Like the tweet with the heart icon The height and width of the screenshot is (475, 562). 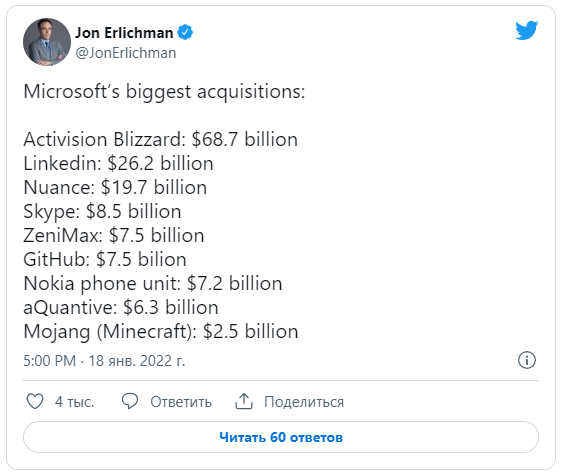pyautogui.click(x=35, y=402)
